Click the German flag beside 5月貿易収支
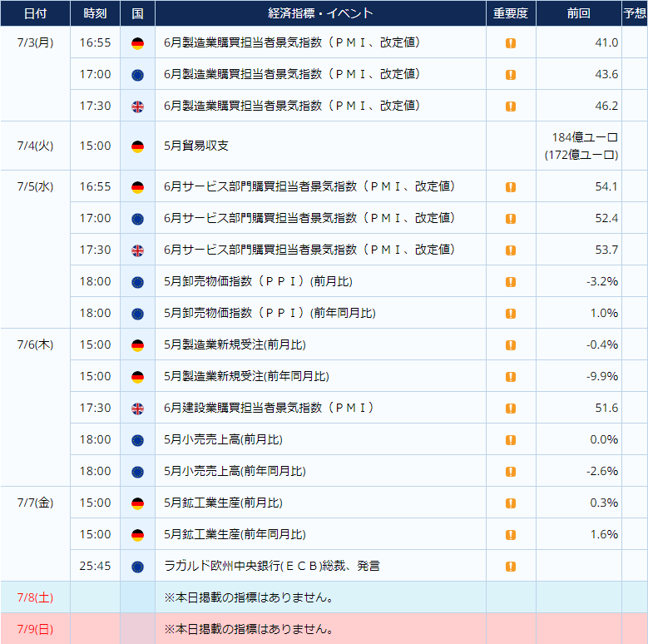Screen dimensions: 648x644 click(x=137, y=146)
